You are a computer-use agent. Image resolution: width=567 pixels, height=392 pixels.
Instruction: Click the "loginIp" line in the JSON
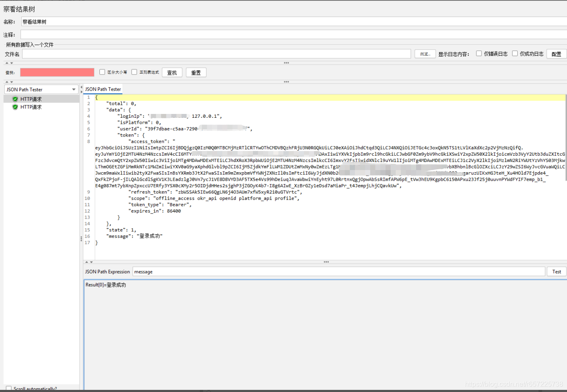click(170, 116)
